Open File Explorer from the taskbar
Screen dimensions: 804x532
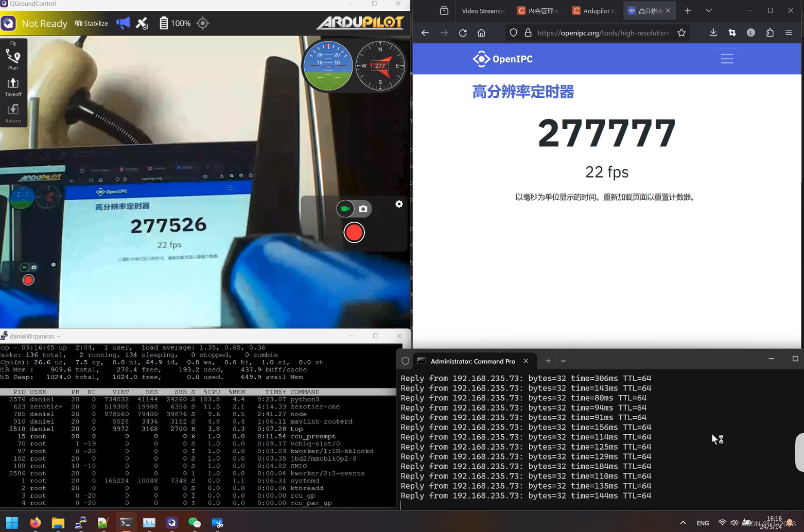[58, 523]
